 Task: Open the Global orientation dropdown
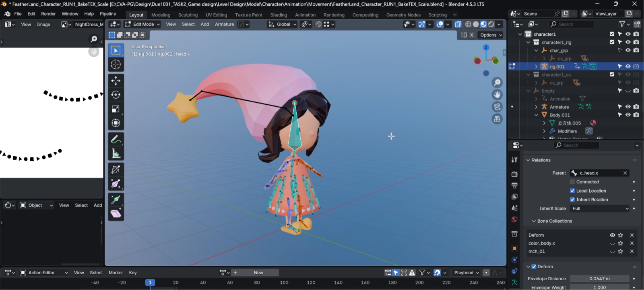coord(282,24)
